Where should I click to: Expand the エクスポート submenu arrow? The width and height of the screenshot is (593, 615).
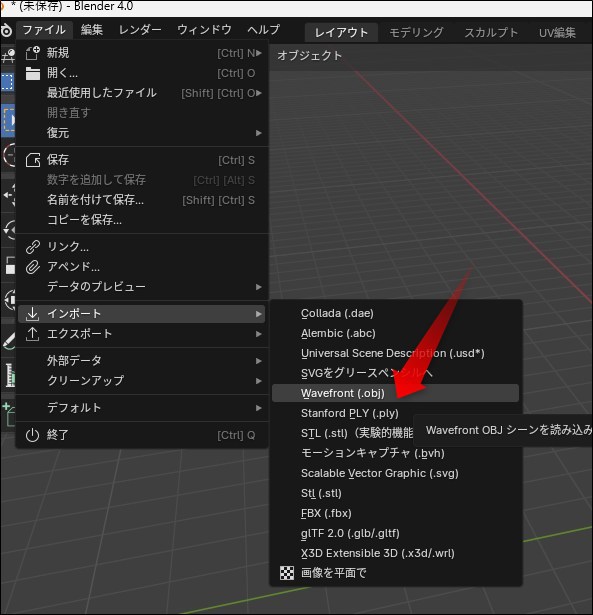tap(258, 334)
